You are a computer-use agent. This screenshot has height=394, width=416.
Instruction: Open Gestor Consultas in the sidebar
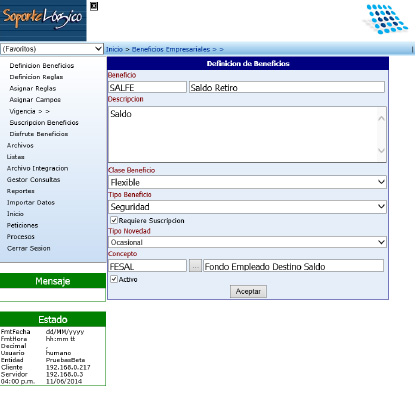(x=33, y=180)
